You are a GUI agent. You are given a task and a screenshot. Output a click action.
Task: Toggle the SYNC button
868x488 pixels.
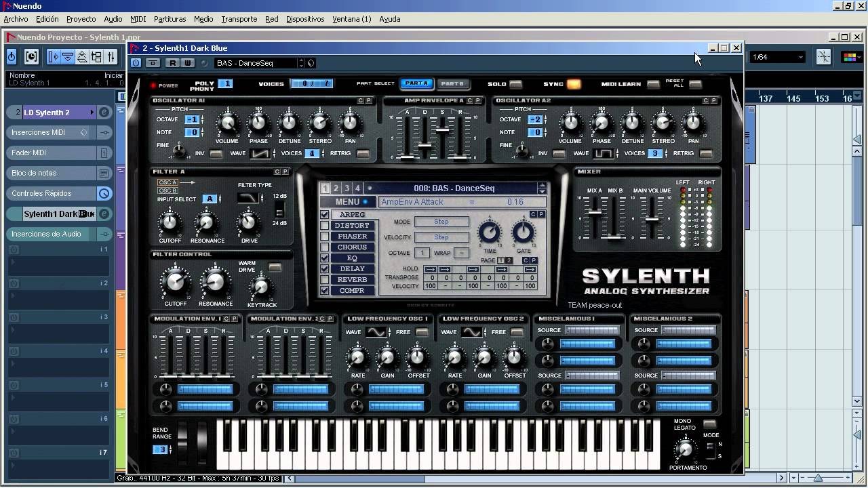[574, 84]
